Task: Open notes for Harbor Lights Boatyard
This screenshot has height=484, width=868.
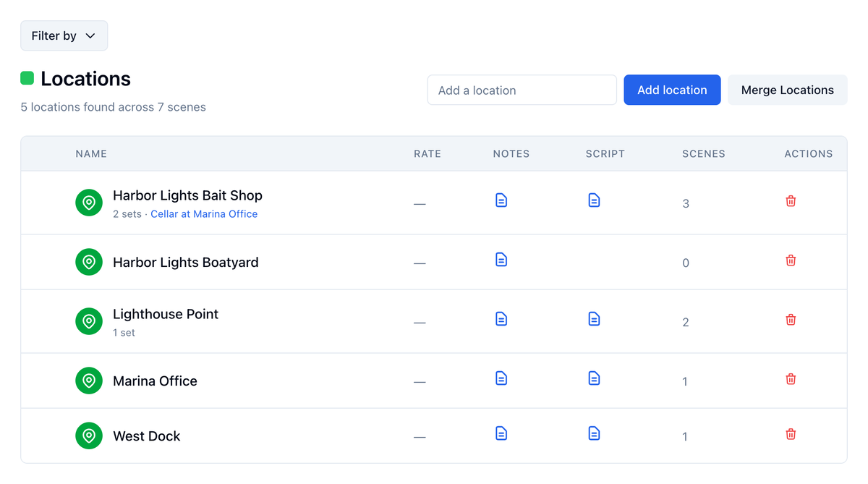Action: pos(501,260)
